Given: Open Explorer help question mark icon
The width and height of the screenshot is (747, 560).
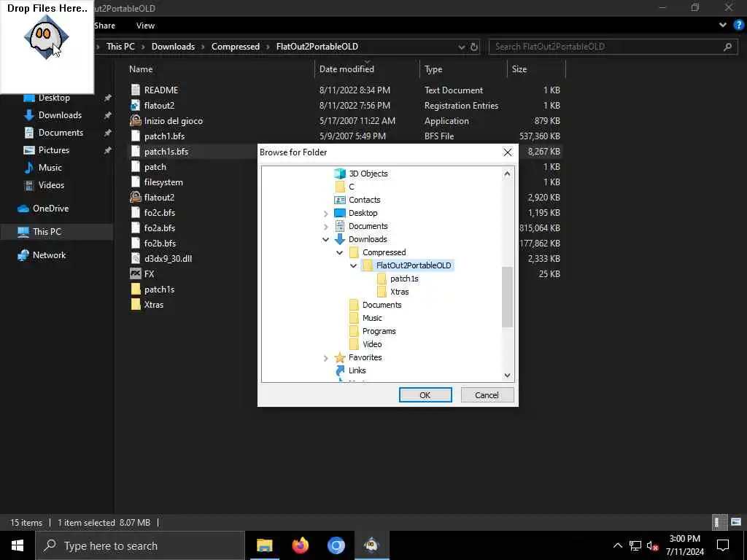Looking at the screenshot, I should point(738,26).
